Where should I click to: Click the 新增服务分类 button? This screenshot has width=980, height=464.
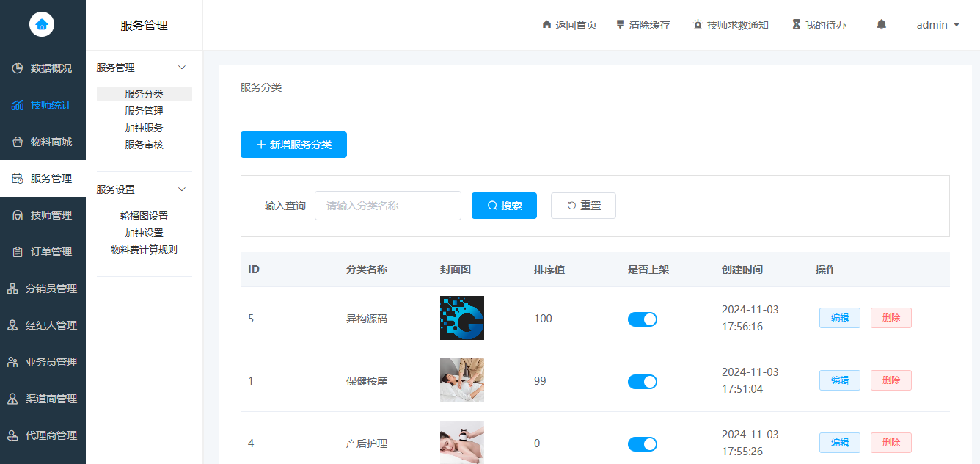(293, 145)
